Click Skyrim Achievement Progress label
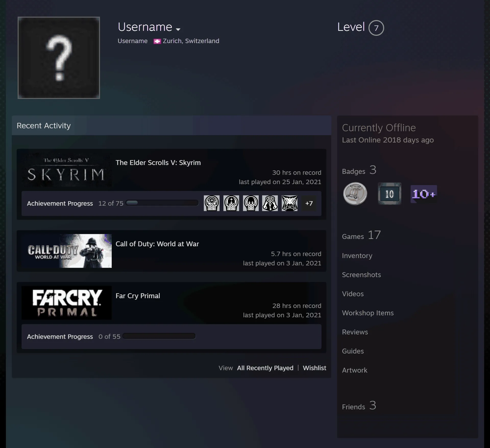The height and width of the screenshot is (448, 490). [60, 203]
